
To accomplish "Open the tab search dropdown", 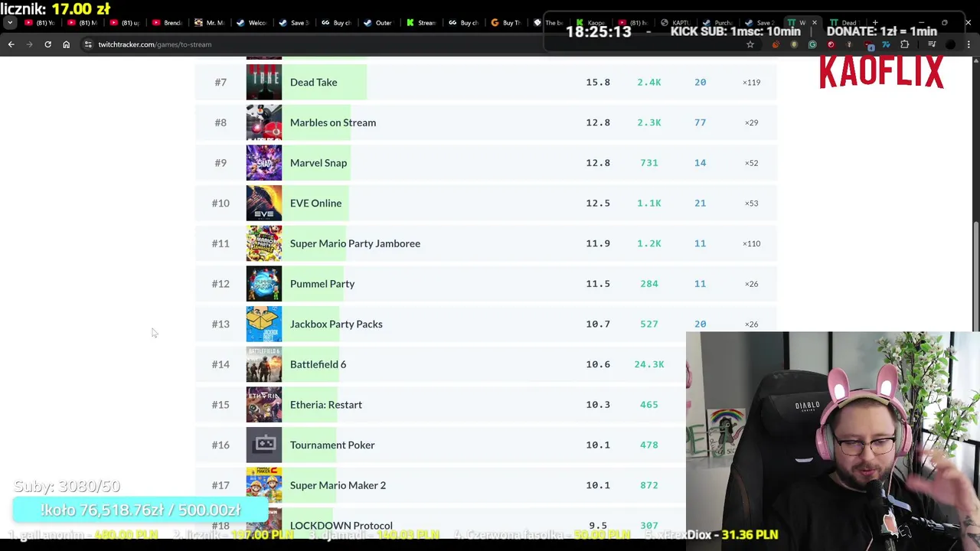I will 10,23.
